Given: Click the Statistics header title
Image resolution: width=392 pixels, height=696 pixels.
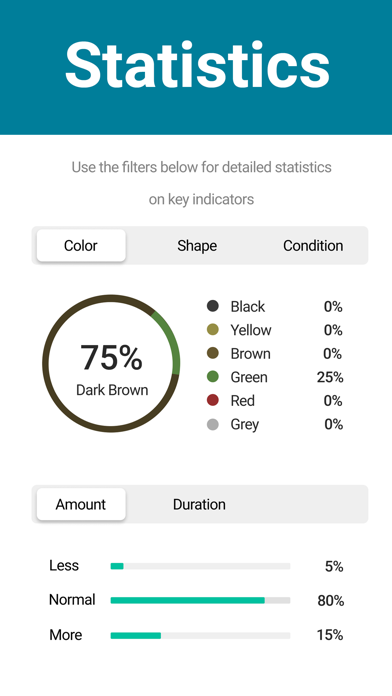Looking at the screenshot, I should (x=198, y=66).
